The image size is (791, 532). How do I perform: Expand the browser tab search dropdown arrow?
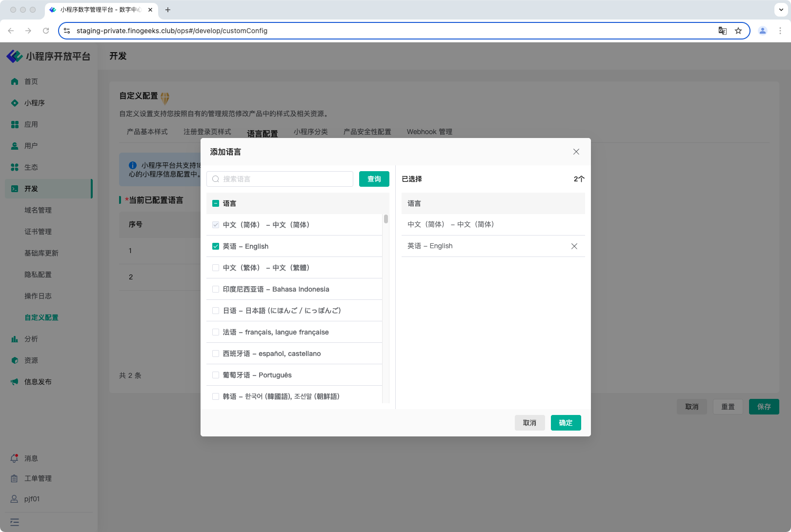[x=781, y=10]
